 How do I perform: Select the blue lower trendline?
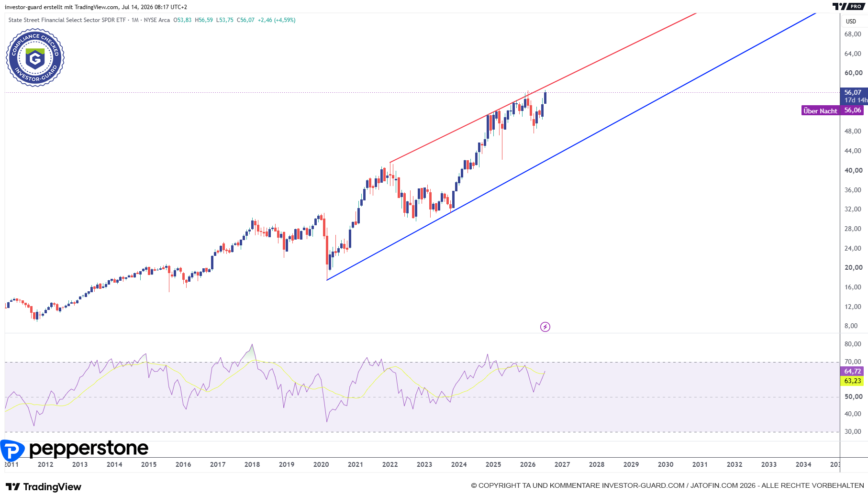(571, 146)
